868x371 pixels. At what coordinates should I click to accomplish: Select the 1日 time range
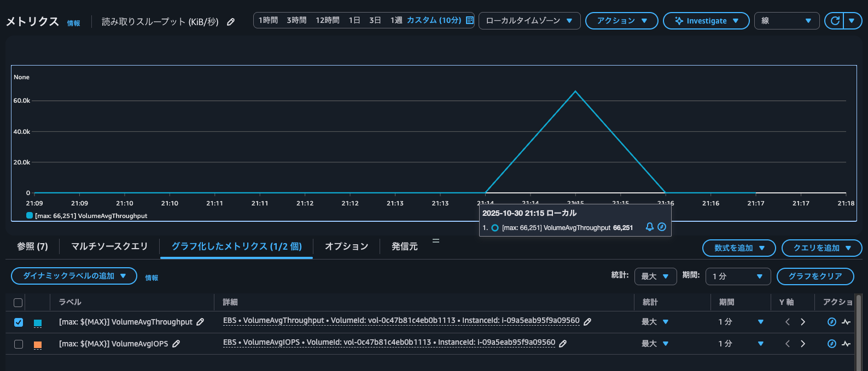point(354,20)
